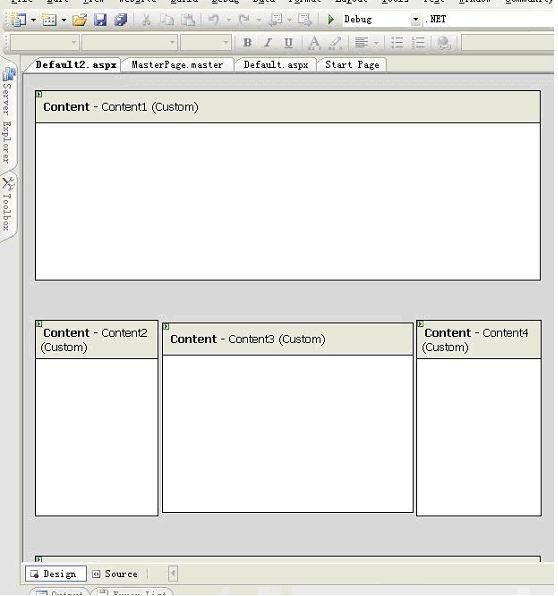Click the Content2 smart tag arrow
This screenshot has height=596, width=558.
tap(39, 324)
